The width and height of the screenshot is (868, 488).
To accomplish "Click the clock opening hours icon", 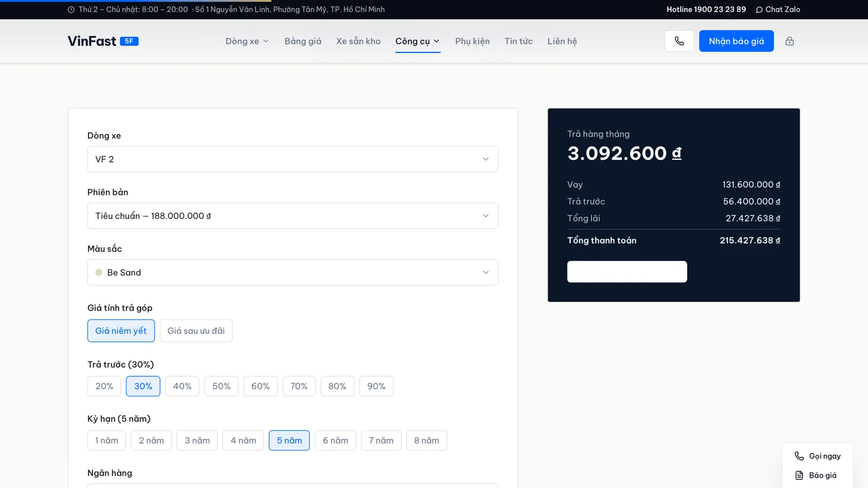I will tap(71, 9).
